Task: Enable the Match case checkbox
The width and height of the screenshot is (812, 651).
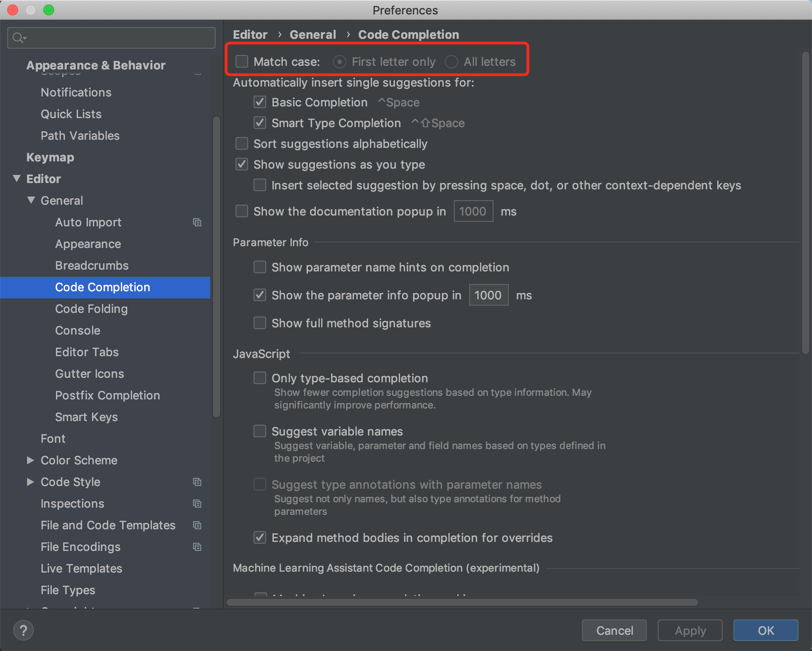Action: click(x=241, y=61)
